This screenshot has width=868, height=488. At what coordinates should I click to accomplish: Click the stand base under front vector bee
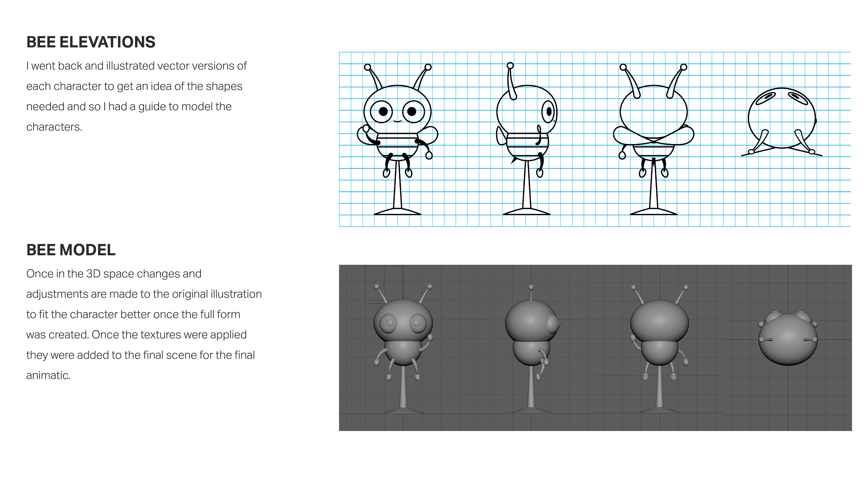398,212
